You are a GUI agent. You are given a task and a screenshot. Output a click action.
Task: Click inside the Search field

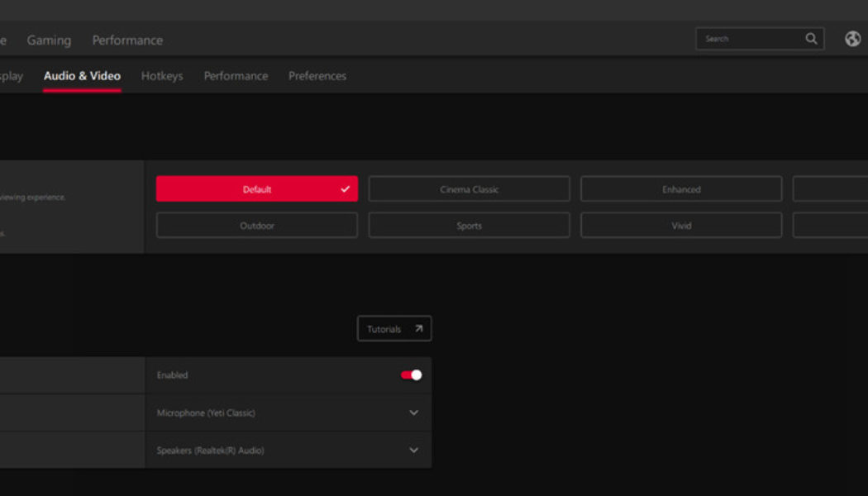(748, 38)
